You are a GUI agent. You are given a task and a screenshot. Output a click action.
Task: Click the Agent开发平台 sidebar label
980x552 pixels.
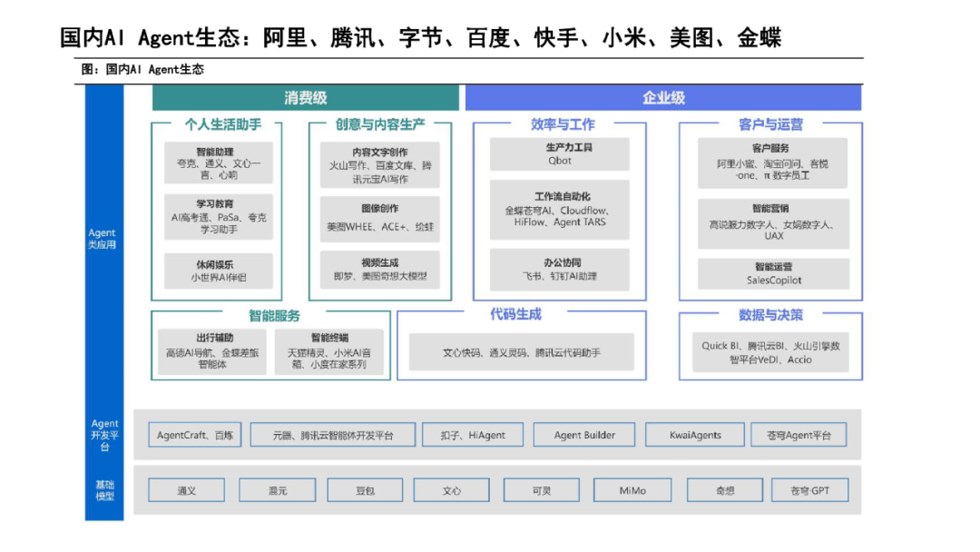coord(104,435)
